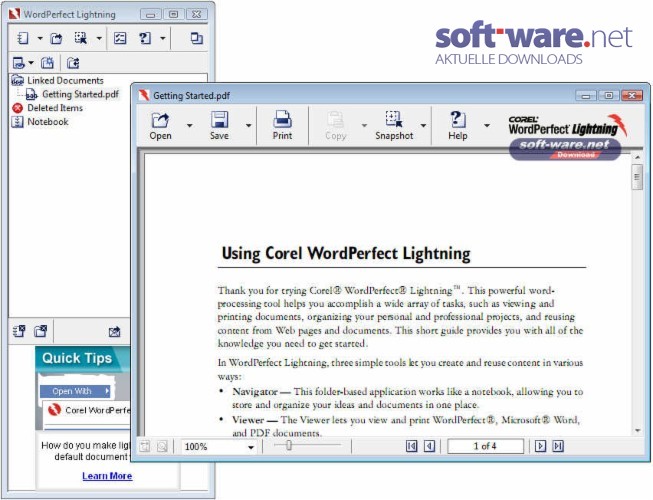Viewport: 653px width, 500px height.
Task: Expand the Help dropdown arrow in Viewer
Action: (x=486, y=125)
